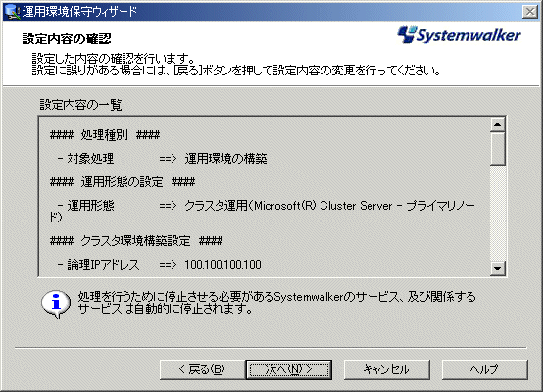543x392 pixels.
Task: Go back with the 戻る(B) button
Action: click(202, 369)
